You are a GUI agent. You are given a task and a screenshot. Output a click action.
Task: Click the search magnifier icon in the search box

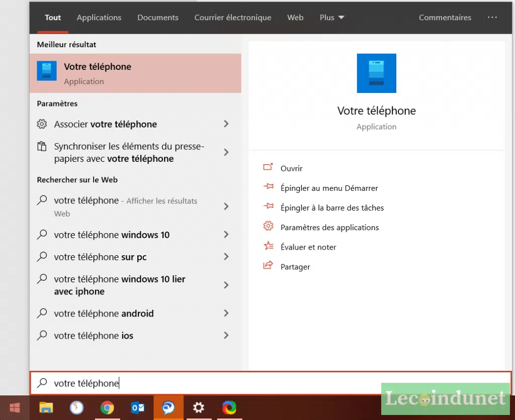[x=42, y=383]
